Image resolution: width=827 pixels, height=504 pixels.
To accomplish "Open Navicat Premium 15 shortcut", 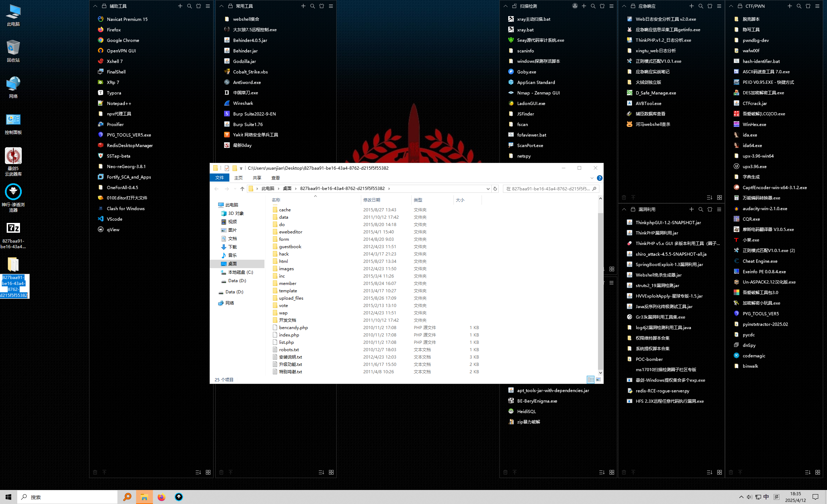I will [123, 19].
